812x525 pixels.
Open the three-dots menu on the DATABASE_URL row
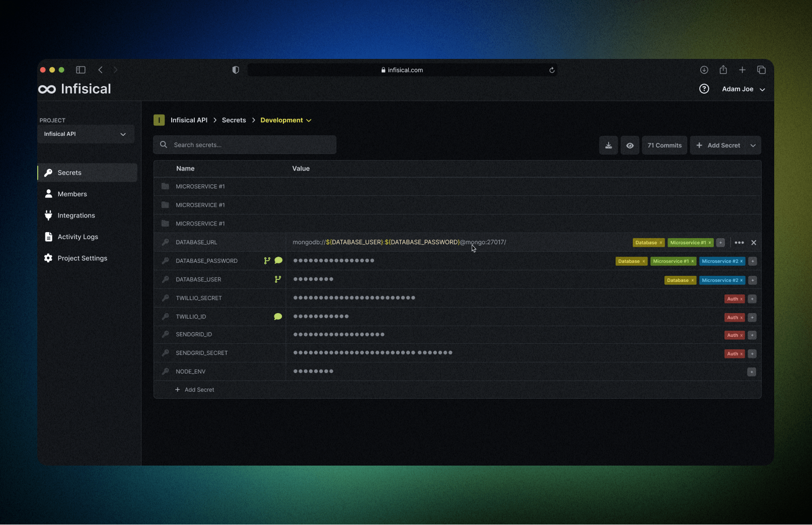point(739,243)
